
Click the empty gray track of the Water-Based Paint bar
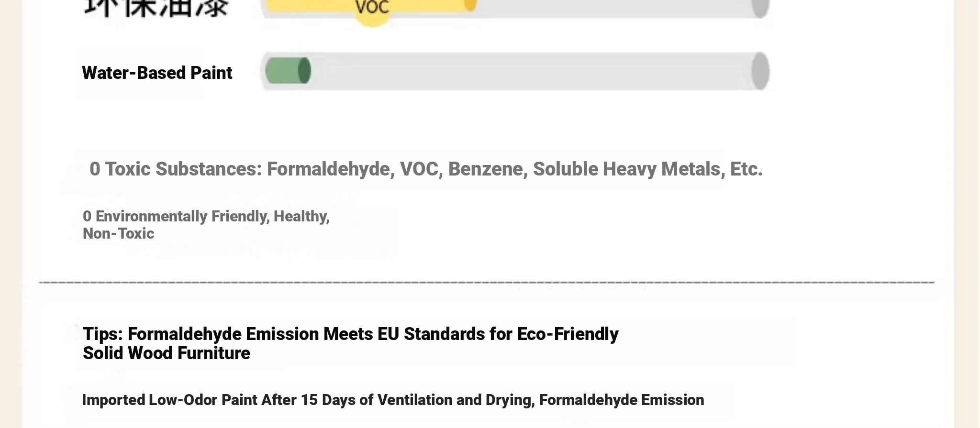[x=526, y=71]
